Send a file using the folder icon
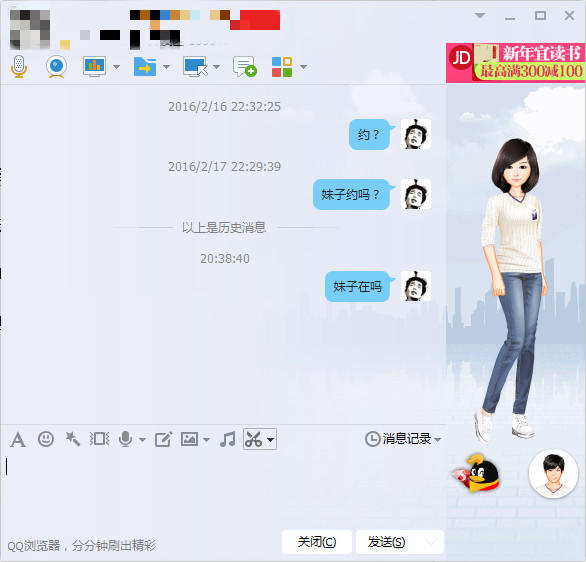The height and width of the screenshot is (562, 586). tap(145, 67)
